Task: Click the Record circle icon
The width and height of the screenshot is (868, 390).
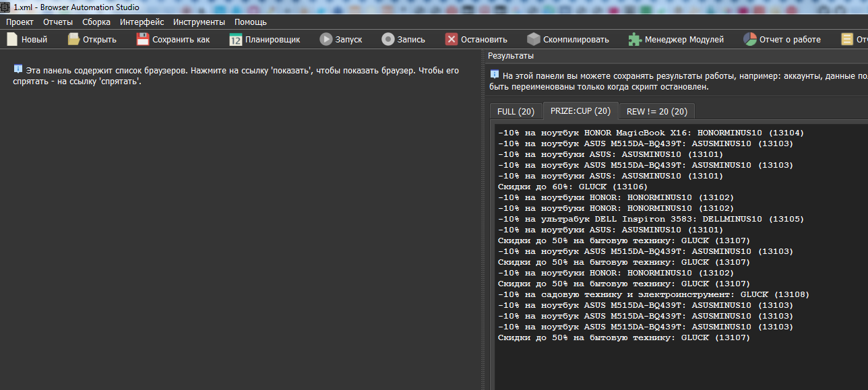Action: (387, 39)
